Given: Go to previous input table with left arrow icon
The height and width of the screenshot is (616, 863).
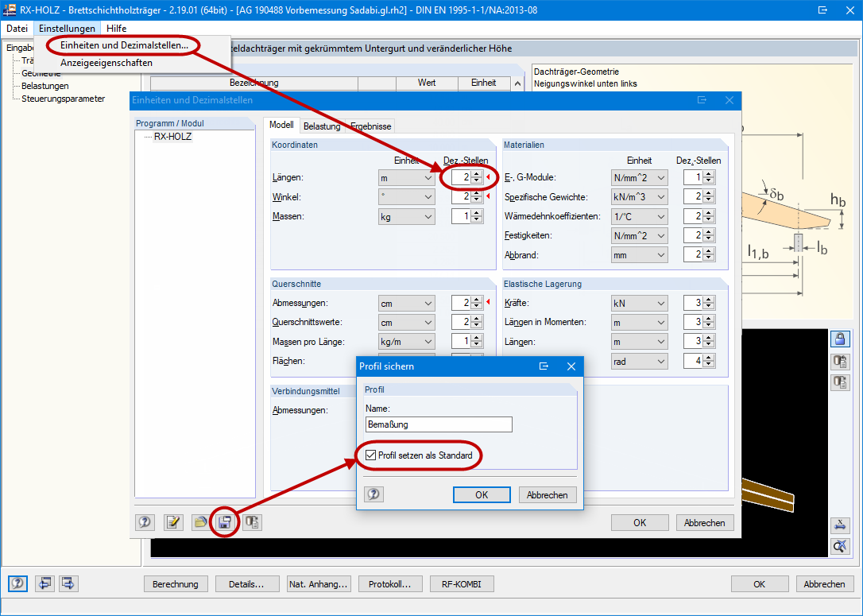Looking at the screenshot, I should pos(45,583).
